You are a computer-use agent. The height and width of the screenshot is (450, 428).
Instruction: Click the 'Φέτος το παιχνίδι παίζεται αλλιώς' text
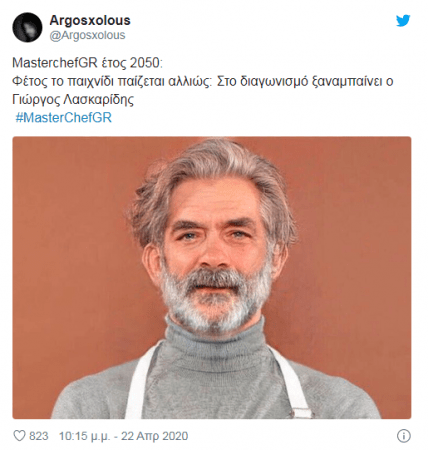point(112,81)
